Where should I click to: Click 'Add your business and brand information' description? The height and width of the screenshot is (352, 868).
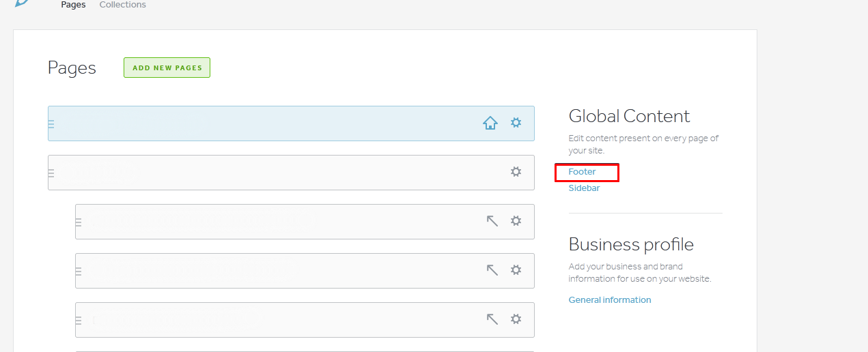coord(640,272)
